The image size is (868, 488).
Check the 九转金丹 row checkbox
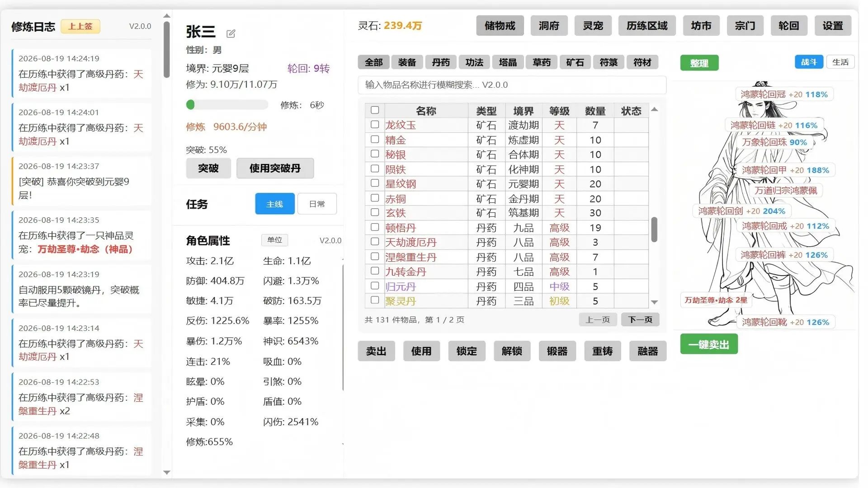375,271
